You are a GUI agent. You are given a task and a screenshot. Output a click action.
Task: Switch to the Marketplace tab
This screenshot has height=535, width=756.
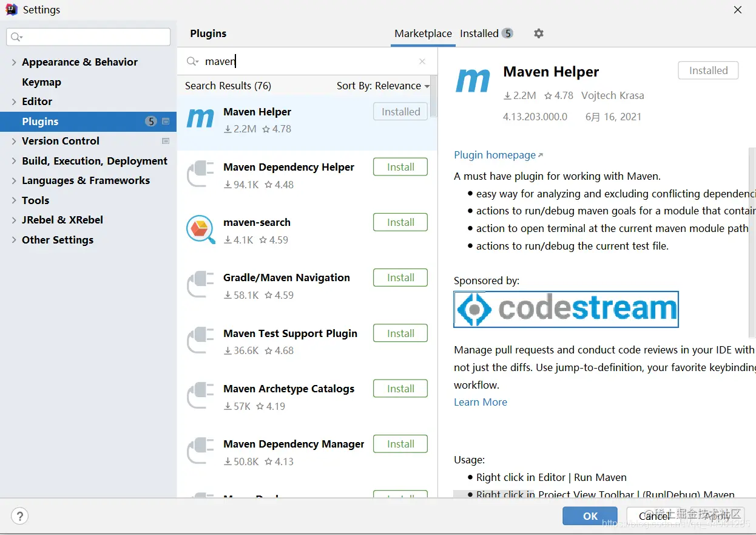(423, 33)
